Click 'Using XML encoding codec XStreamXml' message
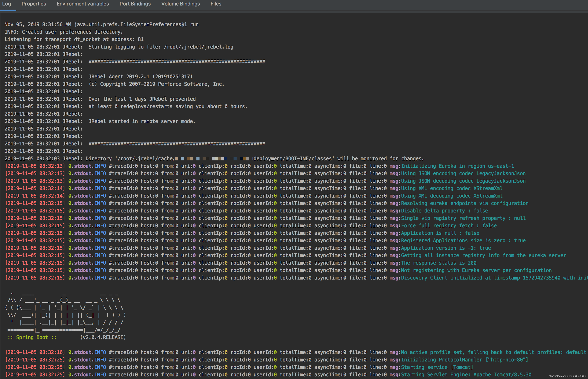This screenshot has width=588, height=379. pos(452,189)
